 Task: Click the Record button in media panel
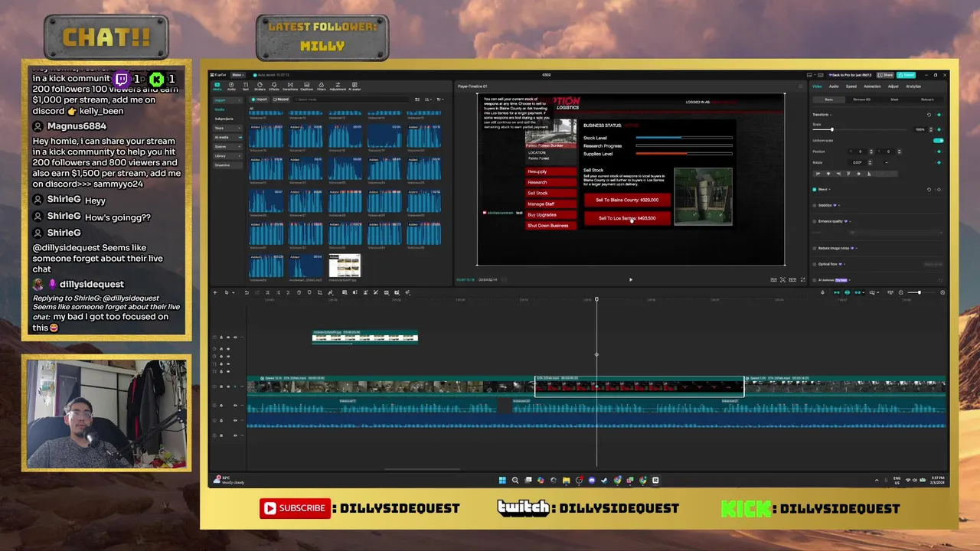click(281, 99)
